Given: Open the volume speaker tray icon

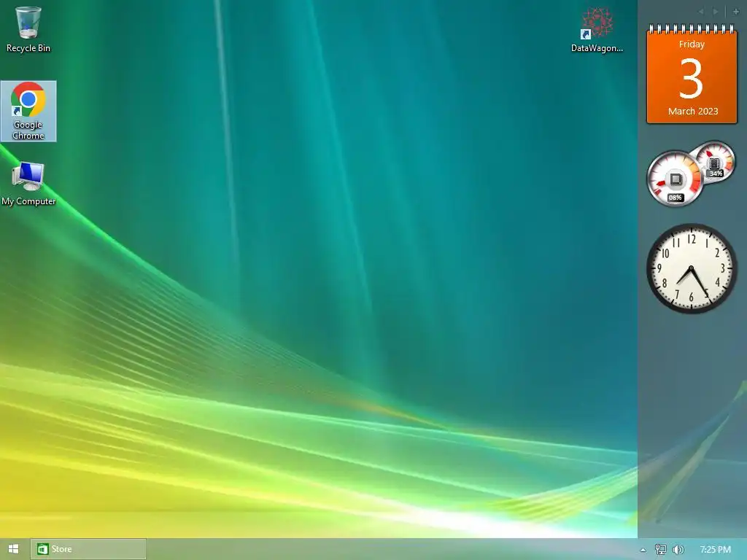Looking at the screenshot, I should 678,550.
